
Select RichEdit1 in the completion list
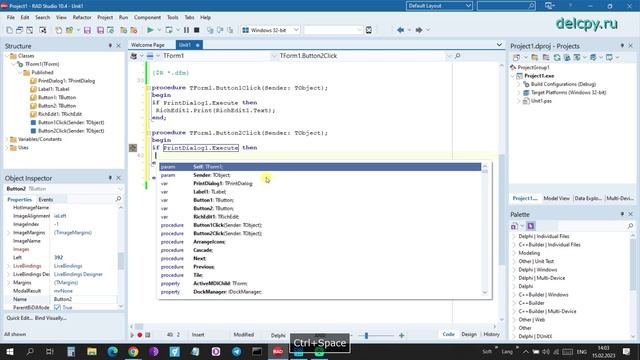click(x=320, y=217)
